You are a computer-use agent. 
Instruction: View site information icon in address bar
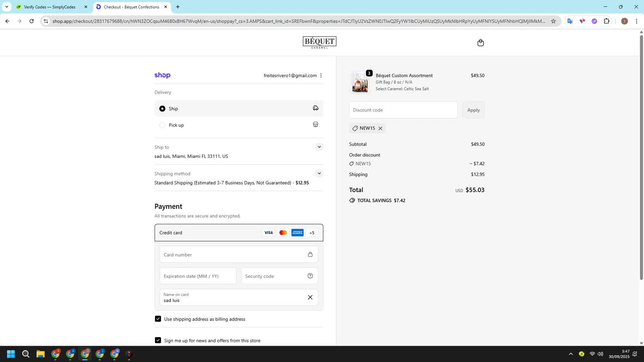pos(46,21)
